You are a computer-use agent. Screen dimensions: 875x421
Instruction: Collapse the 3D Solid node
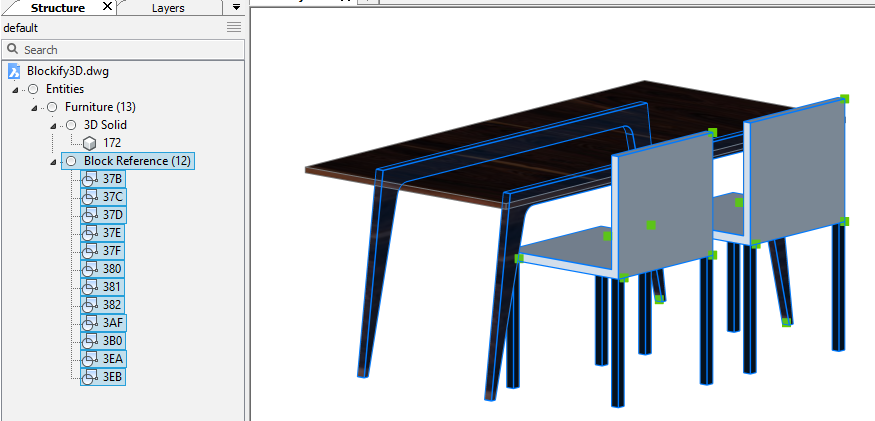click(54, 125)
